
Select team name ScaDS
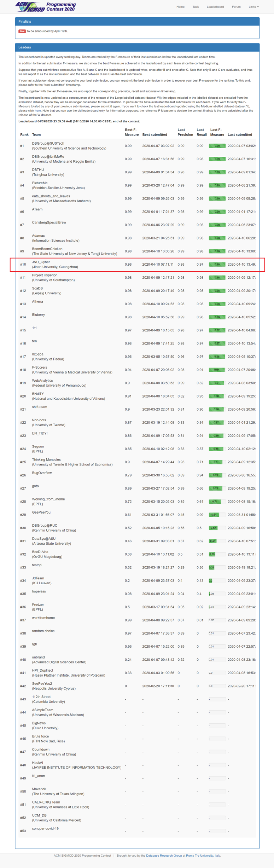point(37,288)
